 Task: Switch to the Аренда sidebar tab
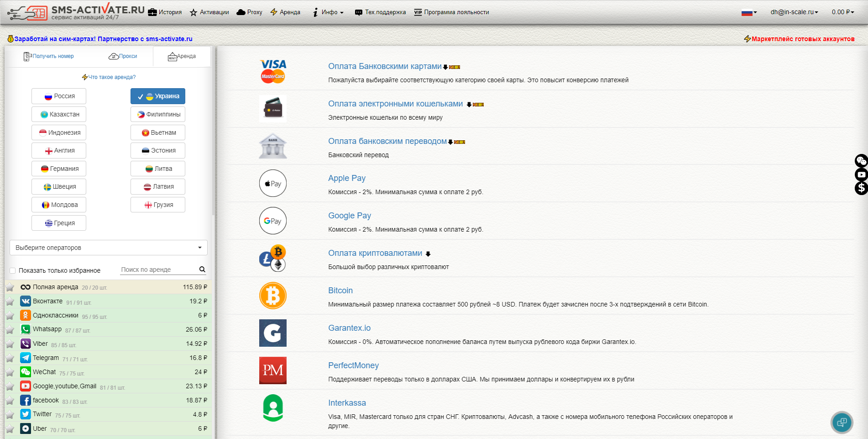(182, 56)
